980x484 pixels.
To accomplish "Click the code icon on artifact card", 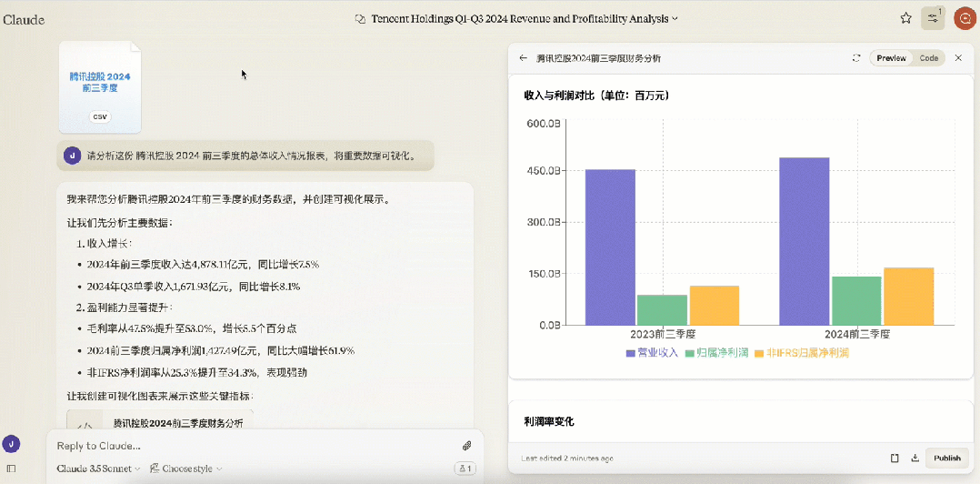I will (x=85, y=425).
